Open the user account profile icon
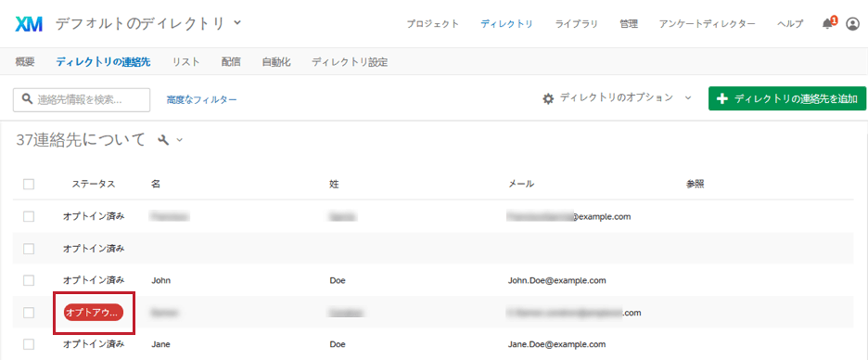The height and width of the screenshot is (360, 868). pos(852,24)
